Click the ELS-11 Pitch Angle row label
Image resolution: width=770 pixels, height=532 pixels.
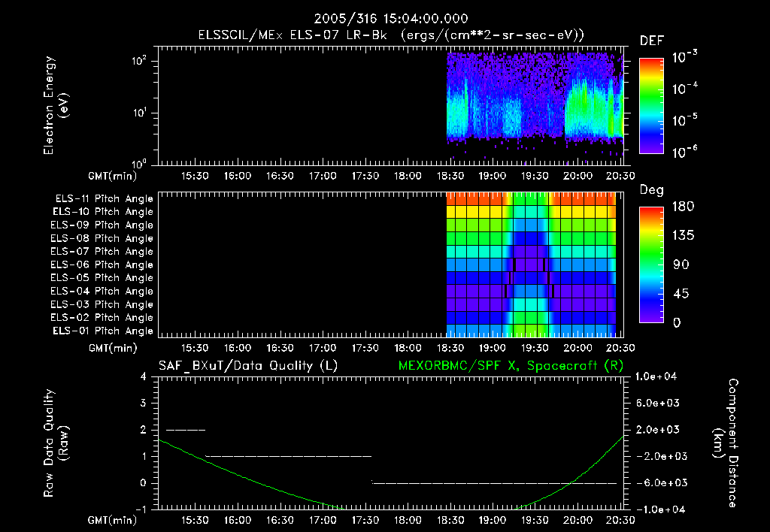click(x=104, y=199)
